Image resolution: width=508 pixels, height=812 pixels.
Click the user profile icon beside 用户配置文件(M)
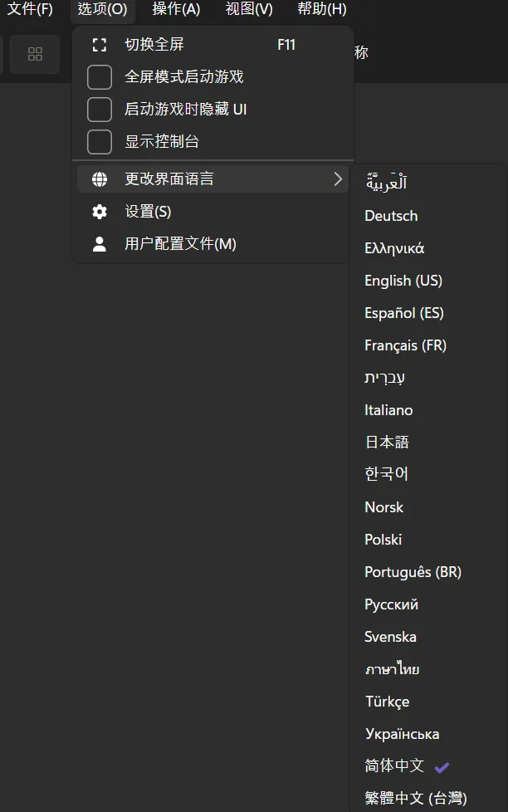100,244
